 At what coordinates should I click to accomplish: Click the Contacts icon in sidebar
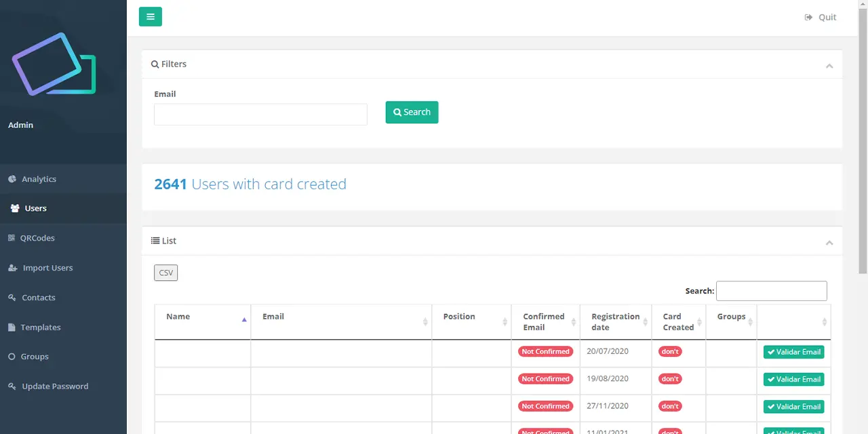pos(12,298)
